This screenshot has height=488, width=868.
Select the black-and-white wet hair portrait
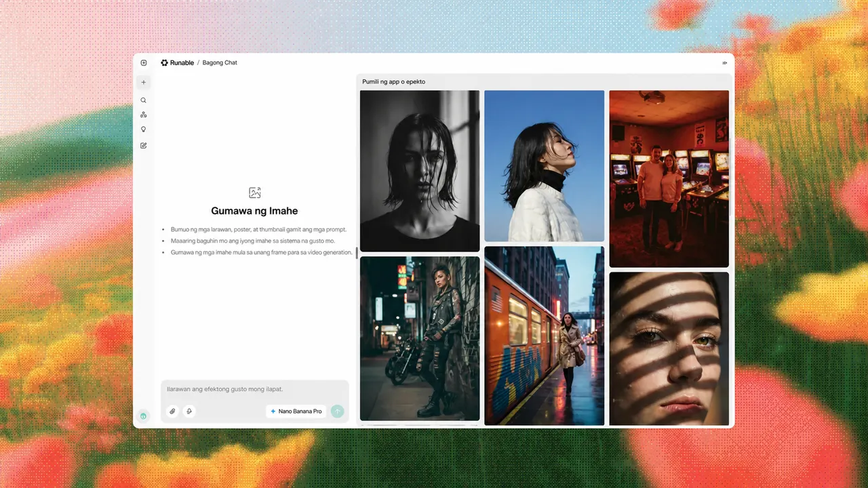coord(420,171)
